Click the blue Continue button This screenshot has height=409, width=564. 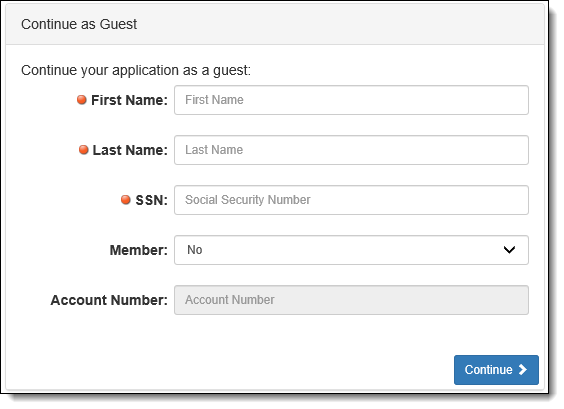point(496,370)
